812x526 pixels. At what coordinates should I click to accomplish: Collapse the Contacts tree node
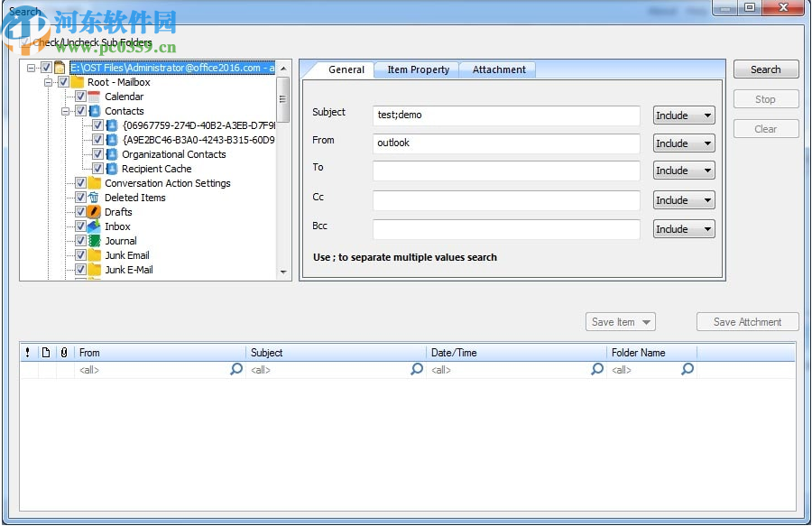pyautogui.click(x=67, y=110)
